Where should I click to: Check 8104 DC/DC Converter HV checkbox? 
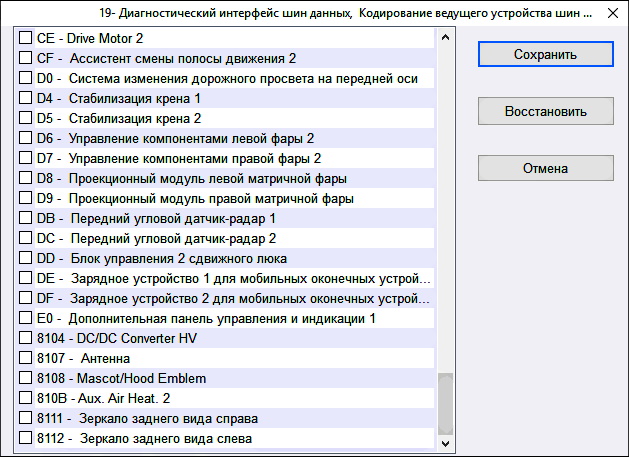pos(26,338)
